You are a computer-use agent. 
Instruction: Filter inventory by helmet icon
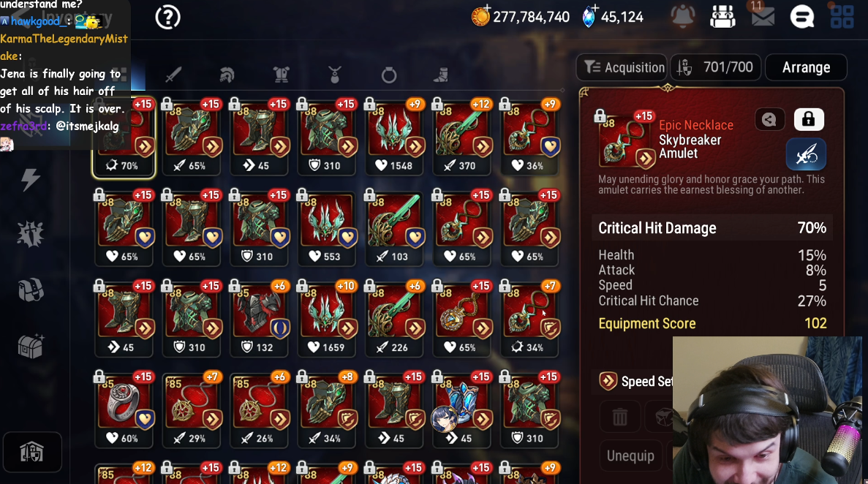227,74
